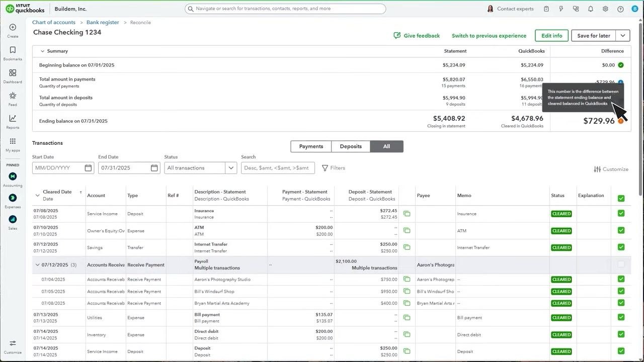This screenshot has height=362, width=644.
Task: Click the match icon for the Bill payment row
Action: click(x=407, y=318)
